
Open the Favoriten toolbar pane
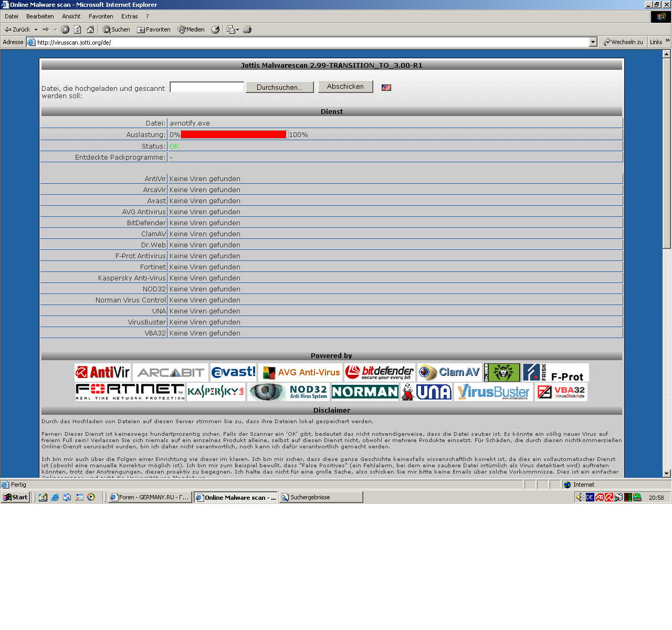154,29
